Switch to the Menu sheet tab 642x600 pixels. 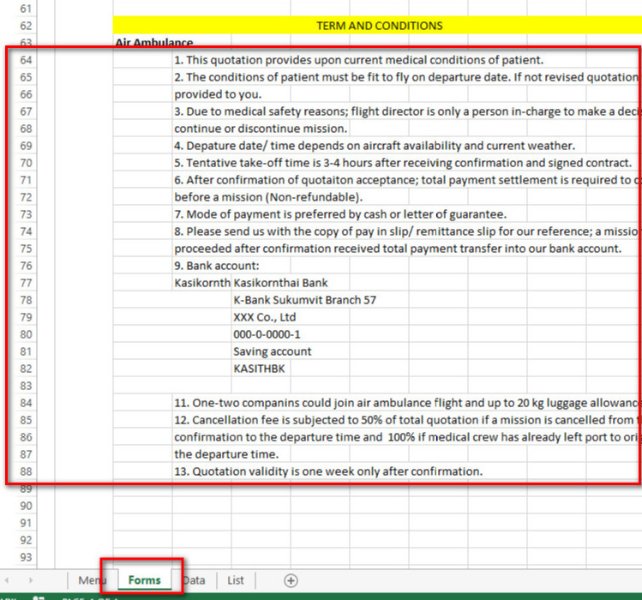click(91, 580)
